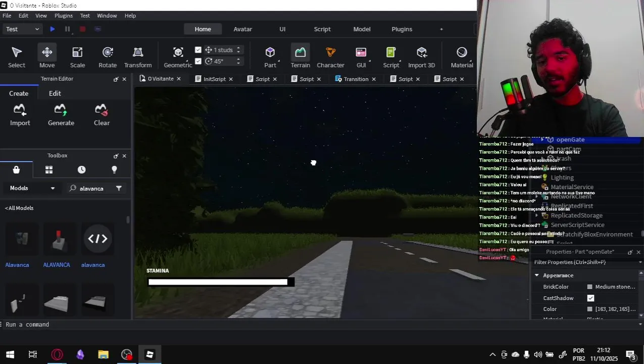Open the Transform tool

138,57
